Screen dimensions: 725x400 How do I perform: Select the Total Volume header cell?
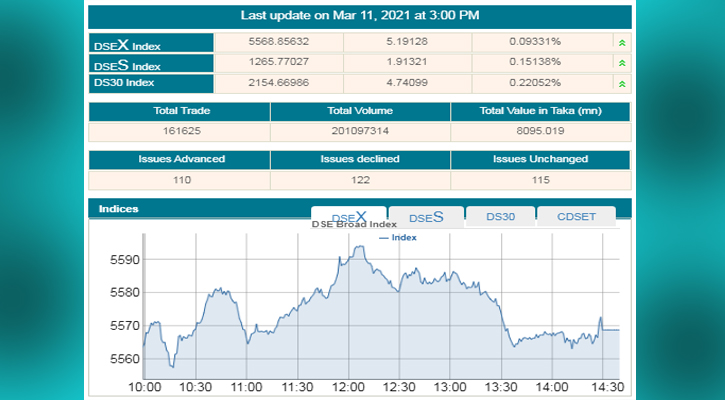point(360,111)
